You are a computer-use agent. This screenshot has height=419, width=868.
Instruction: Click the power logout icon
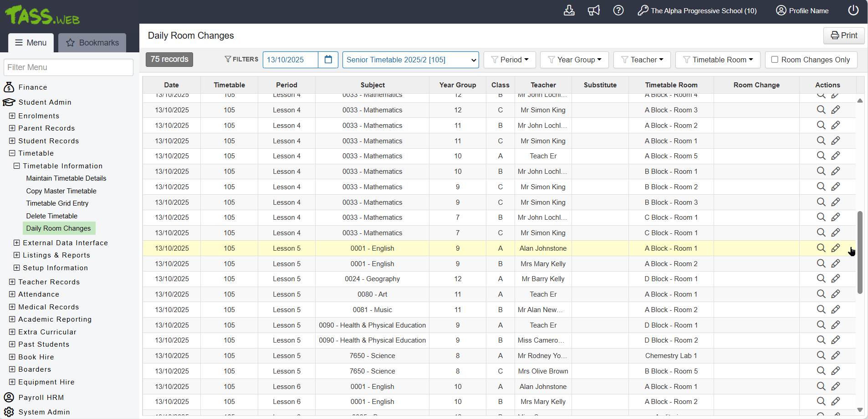point(853,10)
